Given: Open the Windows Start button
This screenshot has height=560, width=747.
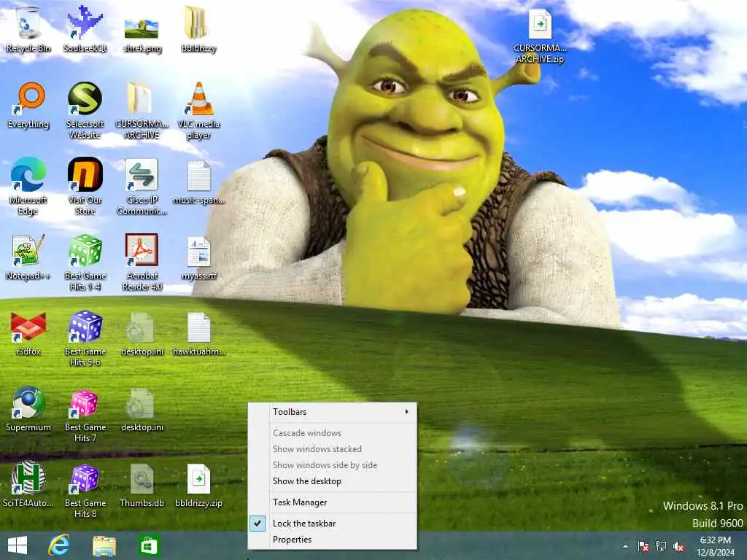Looking at the screenshot, I should [x=18, y=545].
